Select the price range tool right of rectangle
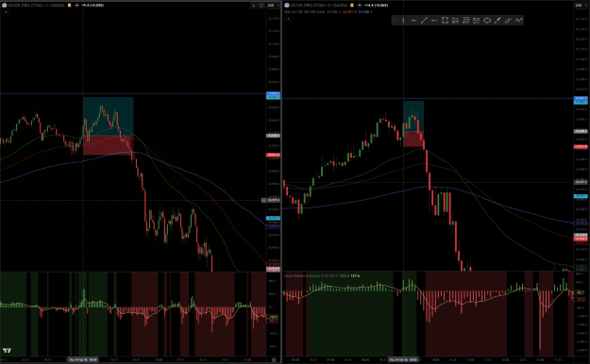The height and width of the screenshot is (364, 590). tap(455, 21)
